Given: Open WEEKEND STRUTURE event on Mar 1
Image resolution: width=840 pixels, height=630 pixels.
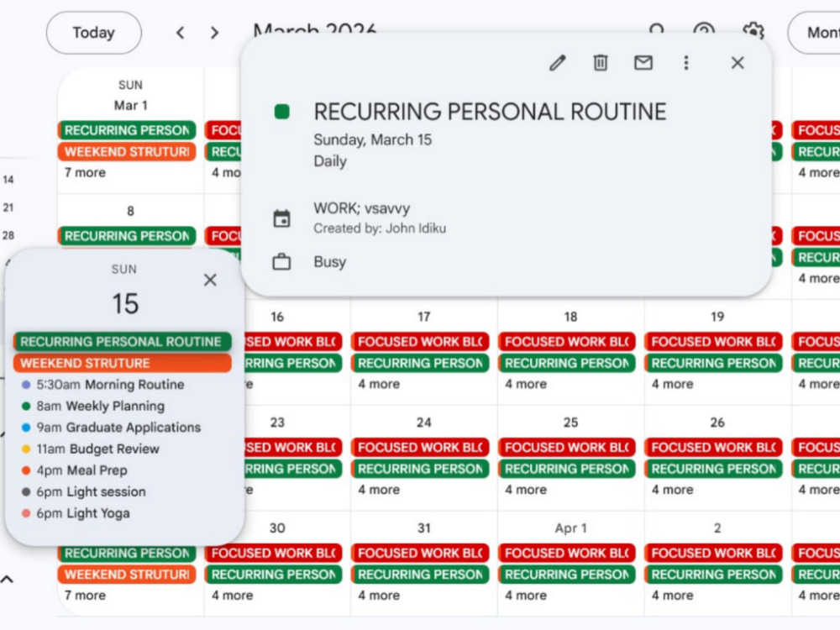Looking at the screenshot, I should pos(127,151).
